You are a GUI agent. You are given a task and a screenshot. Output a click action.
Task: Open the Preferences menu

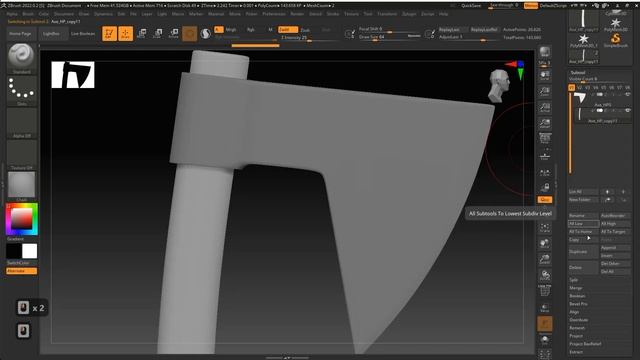point(274,14)
